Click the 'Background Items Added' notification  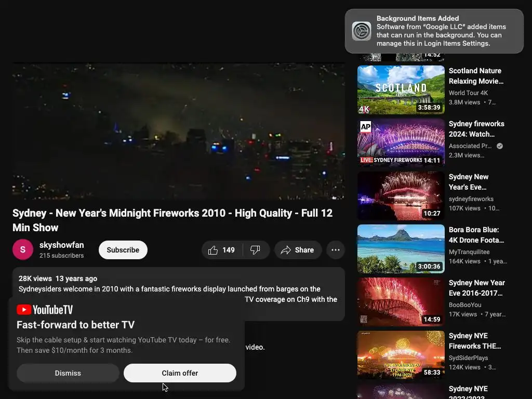[434, 31]
